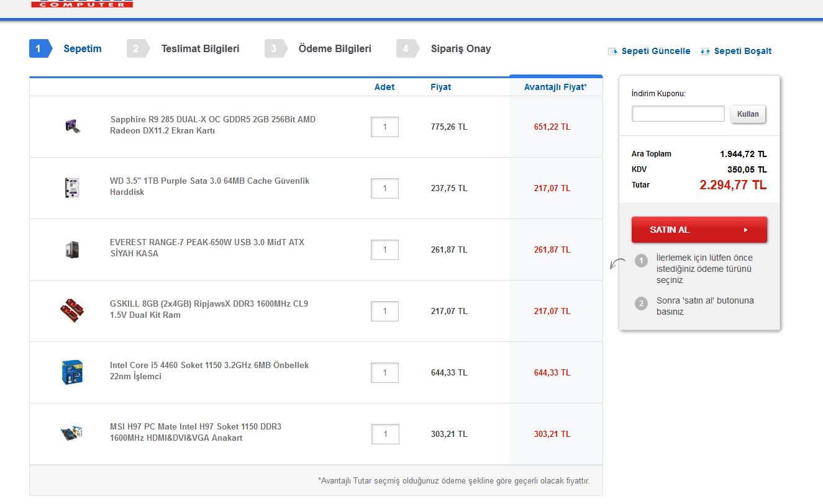
Task: Click quantity field for Intel Core i5 4460
Action: [x=384, y=372]
